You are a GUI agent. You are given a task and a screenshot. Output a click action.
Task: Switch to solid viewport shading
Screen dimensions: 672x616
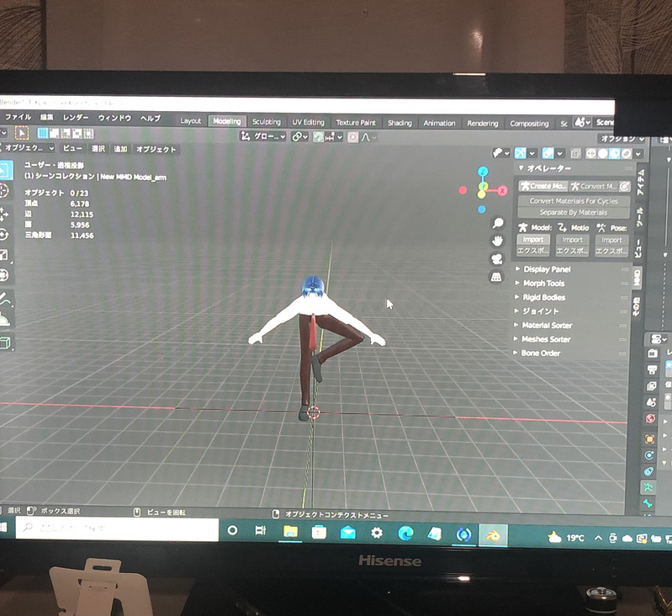[602, 153]
